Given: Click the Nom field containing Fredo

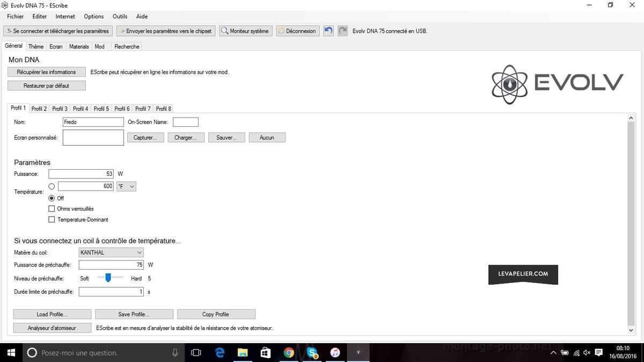Looking at the screenshot, I should click(x=93, y=122).
